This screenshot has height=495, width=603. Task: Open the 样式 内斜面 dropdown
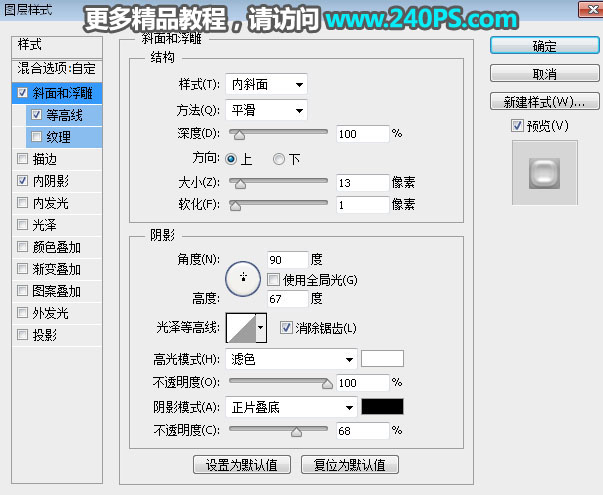point(266,84)
